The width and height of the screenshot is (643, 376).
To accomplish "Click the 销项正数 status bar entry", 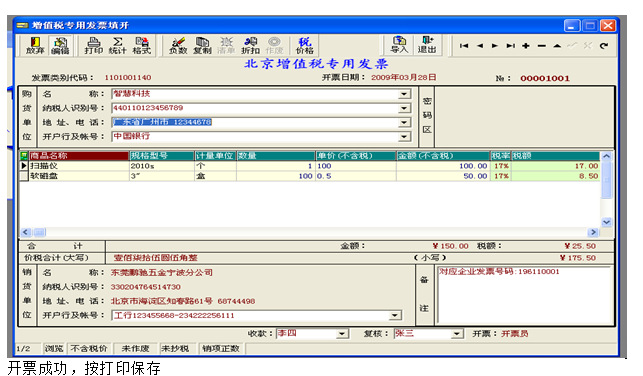I will click(x=221, y=349).
